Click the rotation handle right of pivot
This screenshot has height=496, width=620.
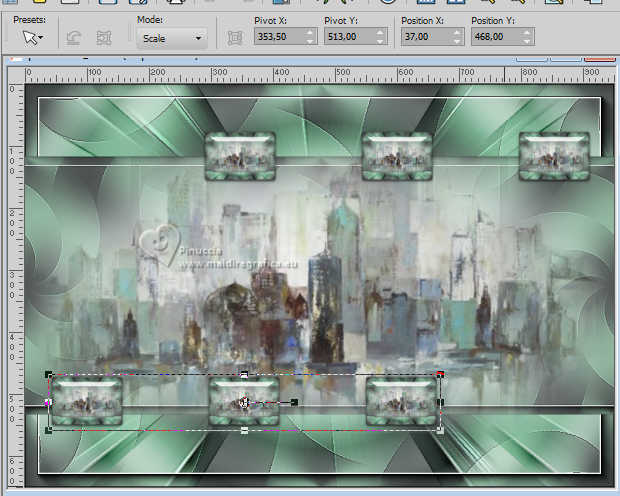pos(294,402)
